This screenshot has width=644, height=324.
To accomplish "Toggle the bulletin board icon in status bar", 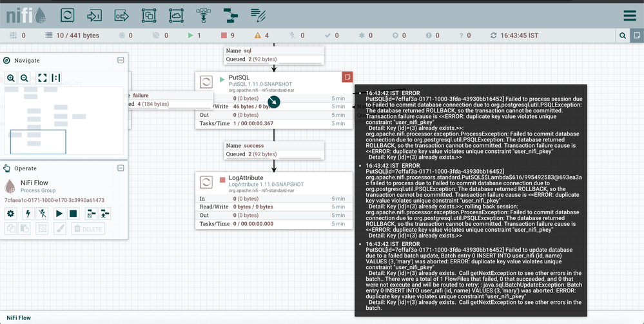I will tap(637, 35).
